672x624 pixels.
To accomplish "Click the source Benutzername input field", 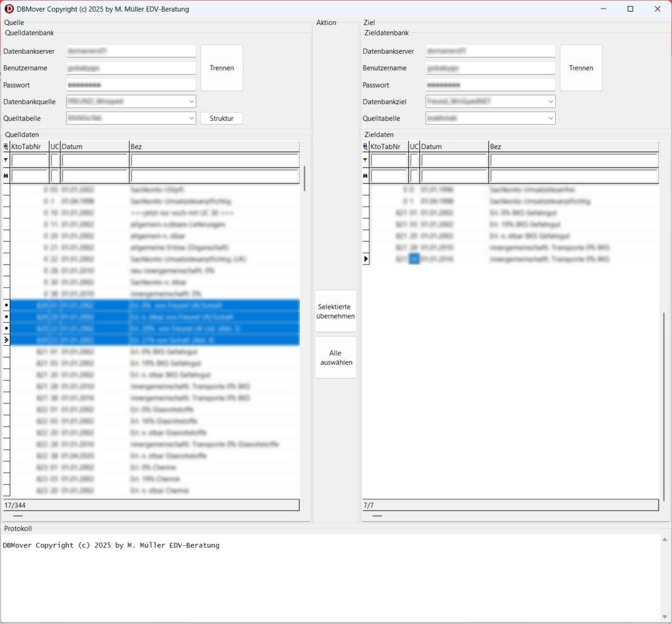I will click(131, 68).
